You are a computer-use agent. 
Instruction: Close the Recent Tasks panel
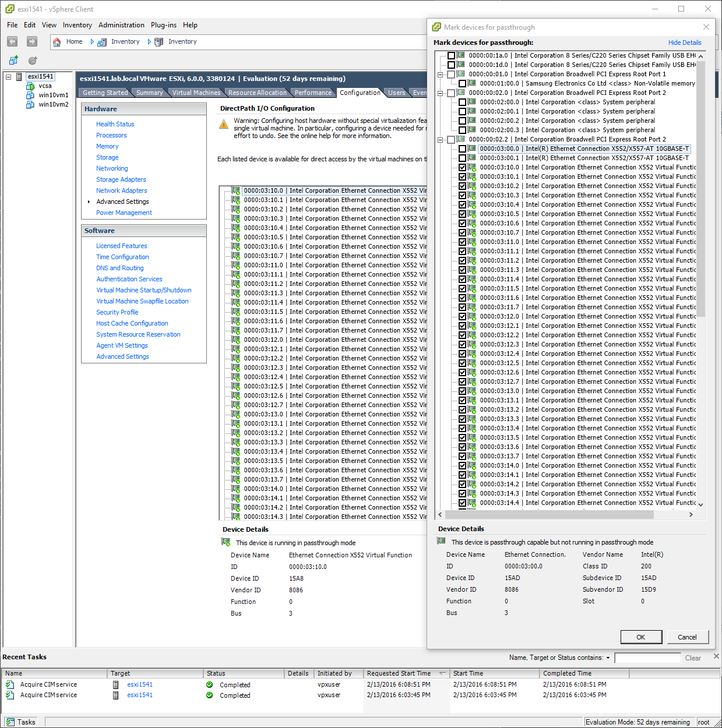click(x=716, y=656)
